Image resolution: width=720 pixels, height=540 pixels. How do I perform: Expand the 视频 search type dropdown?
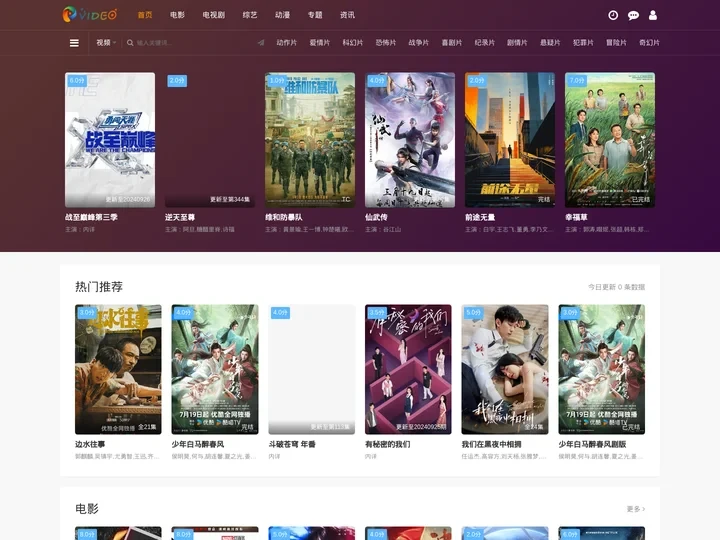(106, 43)
